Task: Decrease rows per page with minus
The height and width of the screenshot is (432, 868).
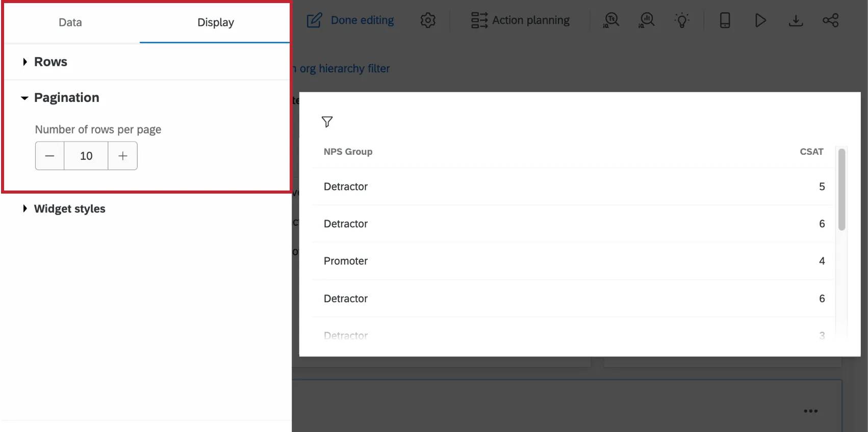Action: coord(49,156)
